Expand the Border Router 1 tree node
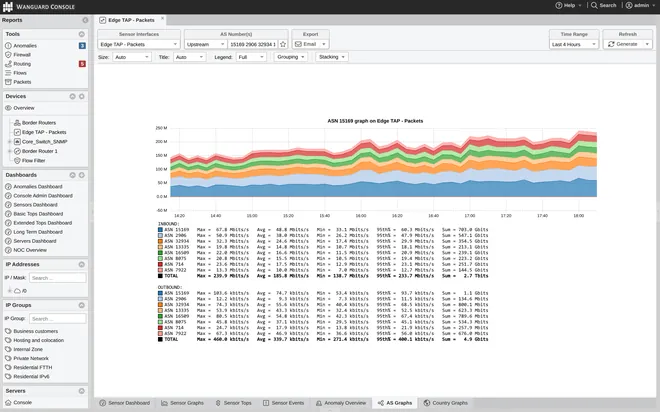This screenshot has height=412, width=660. 9,151
